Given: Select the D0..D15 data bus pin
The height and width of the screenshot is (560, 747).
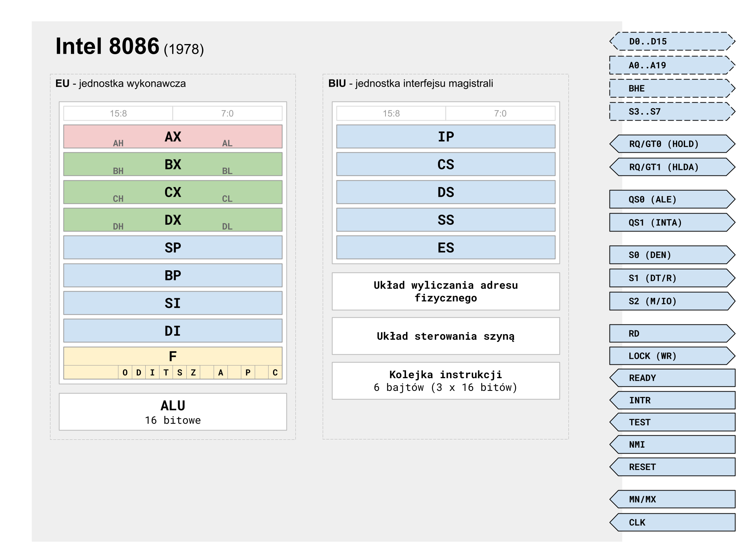Looking at the screenshot, I should point(672,42).
